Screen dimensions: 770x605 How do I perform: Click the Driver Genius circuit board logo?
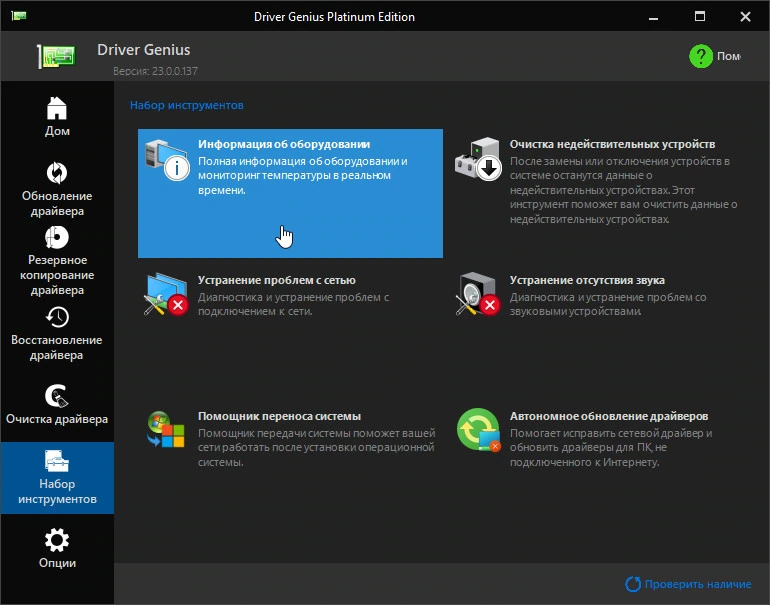(56, 56)
